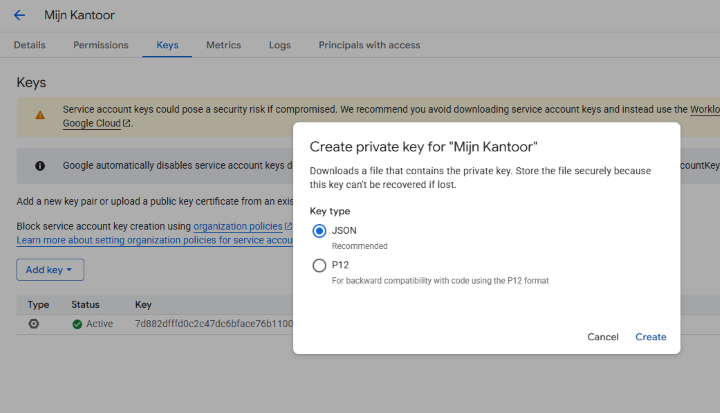The image size is (720, 413).
Task: Open the Google Cloud link
Action: (91, 123)
